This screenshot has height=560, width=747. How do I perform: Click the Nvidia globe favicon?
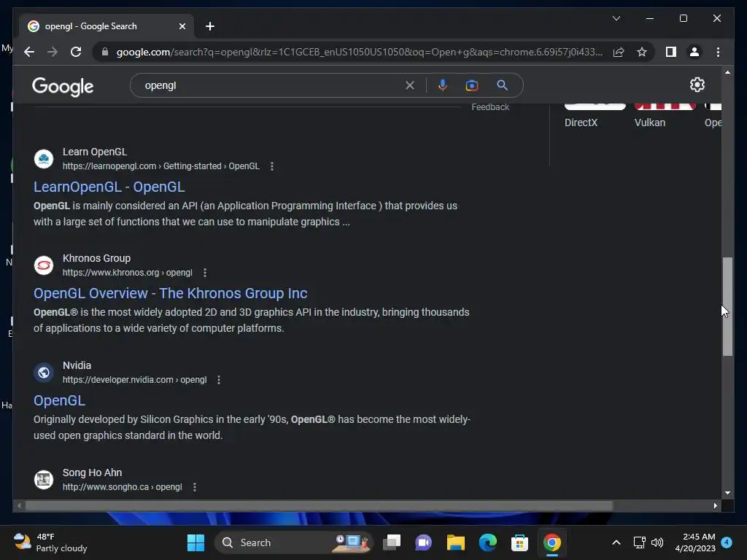(x=44, y=373)
